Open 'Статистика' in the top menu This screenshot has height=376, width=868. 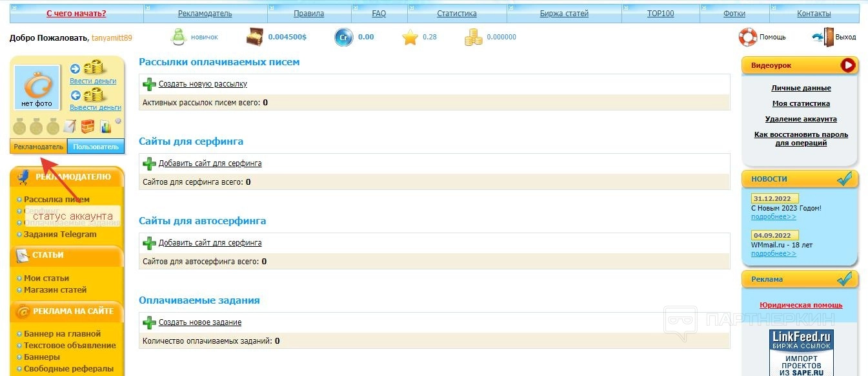tap(457, 13)
